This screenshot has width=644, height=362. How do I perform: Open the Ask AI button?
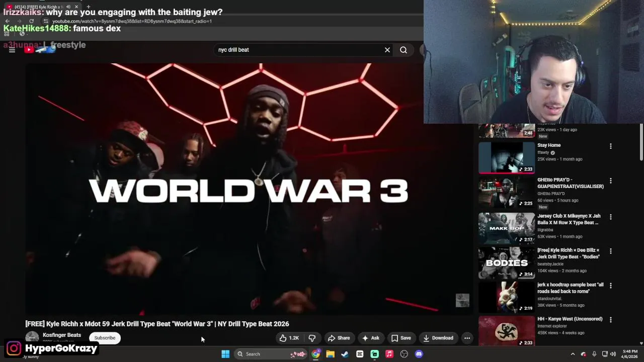point(371,338)
